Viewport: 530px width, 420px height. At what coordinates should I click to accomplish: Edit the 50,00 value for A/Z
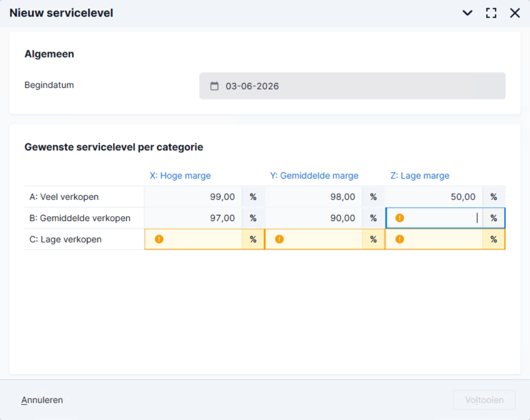pyautogui.click(x=434, y=197)
